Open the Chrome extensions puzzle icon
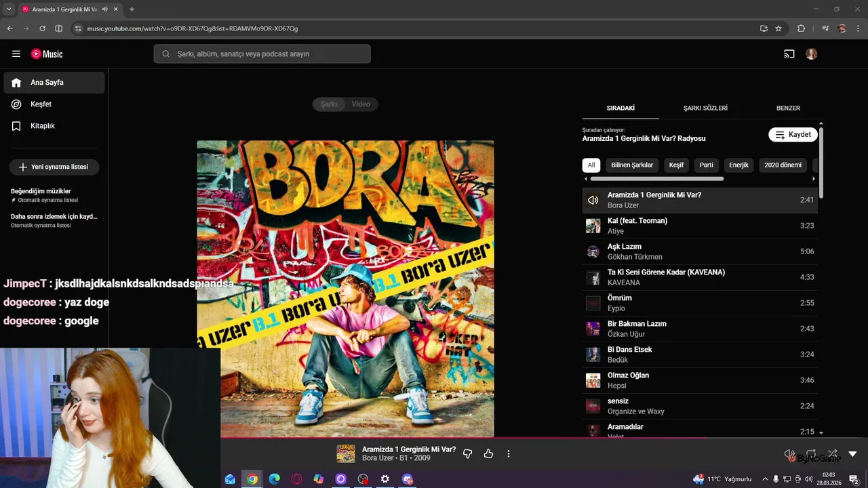 (x=802, y=28)
